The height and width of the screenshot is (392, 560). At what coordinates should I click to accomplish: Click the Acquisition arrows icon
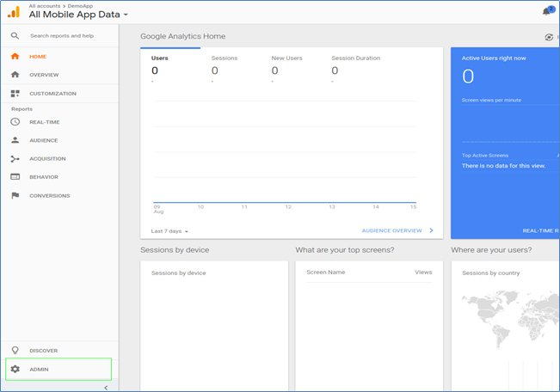(15, 158)
